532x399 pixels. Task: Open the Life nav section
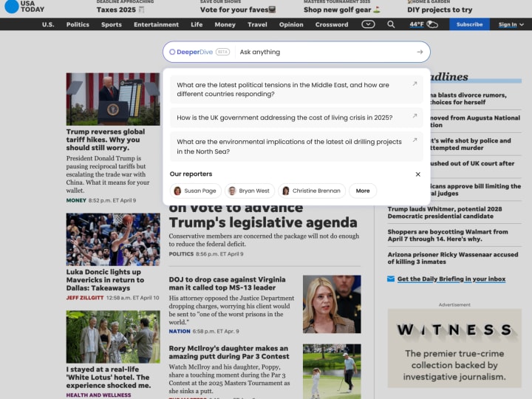tap(197, 24)
